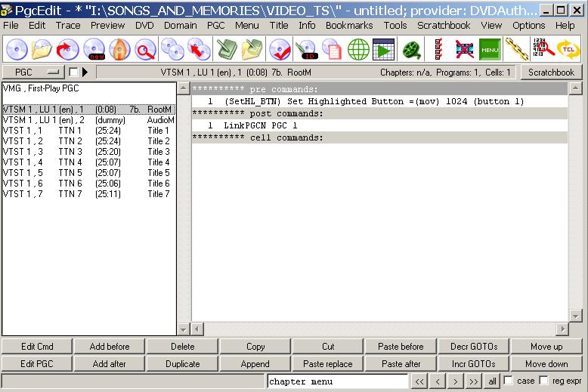Enable the 'case' search checkbox
Viewport: 588px width, 392px height.
coord(508,381)
